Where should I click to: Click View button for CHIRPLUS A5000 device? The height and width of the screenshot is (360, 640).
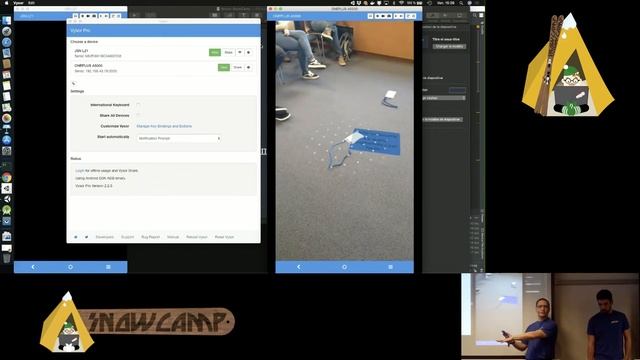point(224,67)
